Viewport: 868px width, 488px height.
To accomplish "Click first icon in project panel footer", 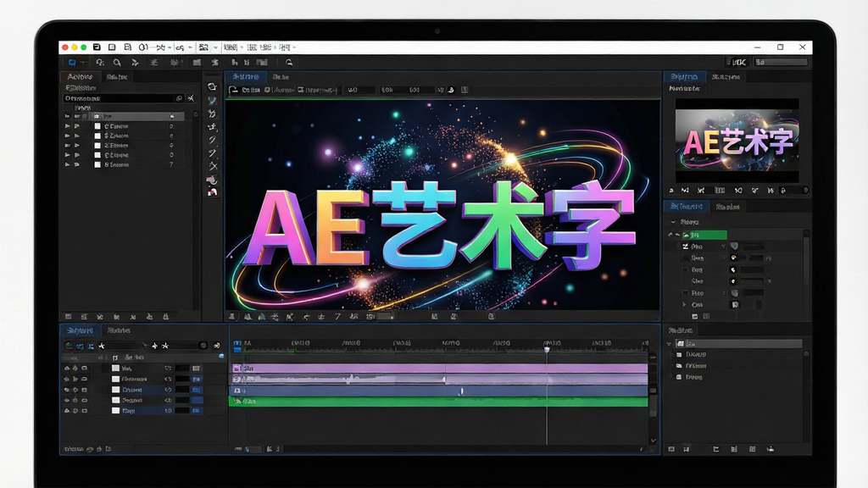I will coord(68,317).
